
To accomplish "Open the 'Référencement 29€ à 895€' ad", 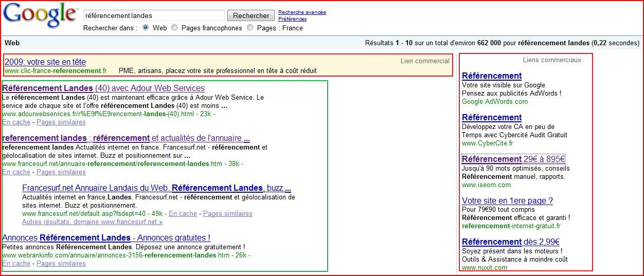I will point(513,159).
